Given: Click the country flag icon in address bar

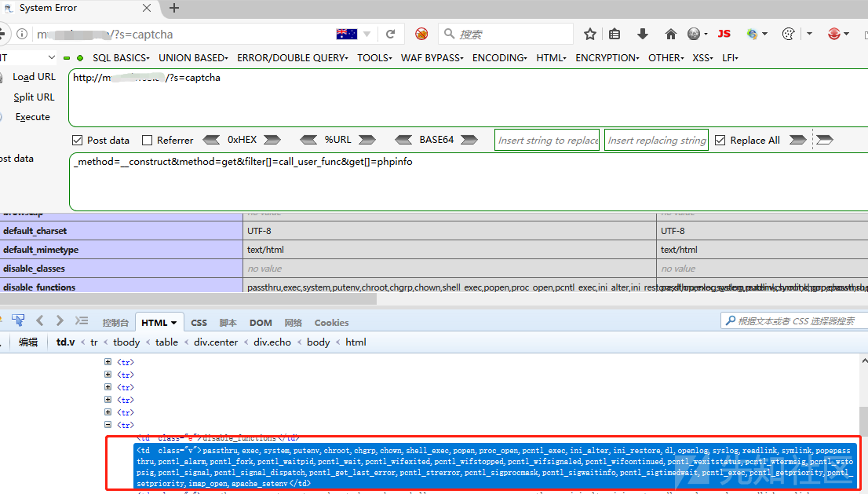Looking at the screenshot, I should click(347, 34).
